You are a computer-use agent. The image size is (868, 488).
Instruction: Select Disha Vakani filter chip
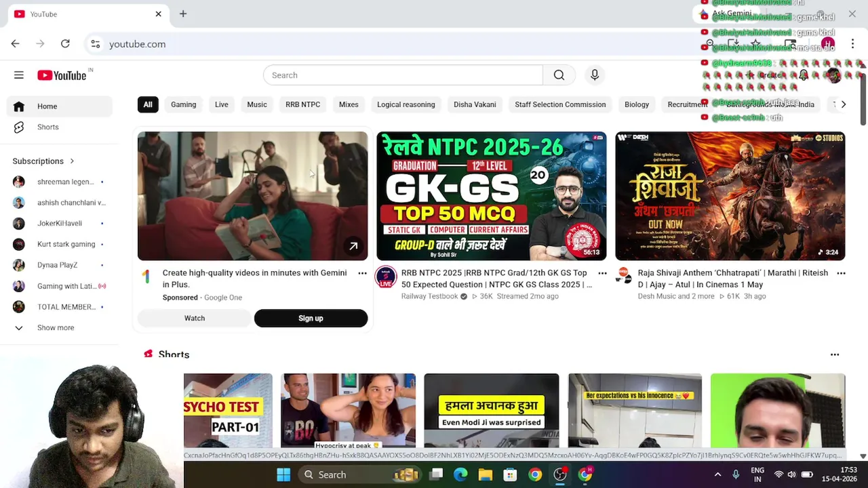(x=475, y=104)
